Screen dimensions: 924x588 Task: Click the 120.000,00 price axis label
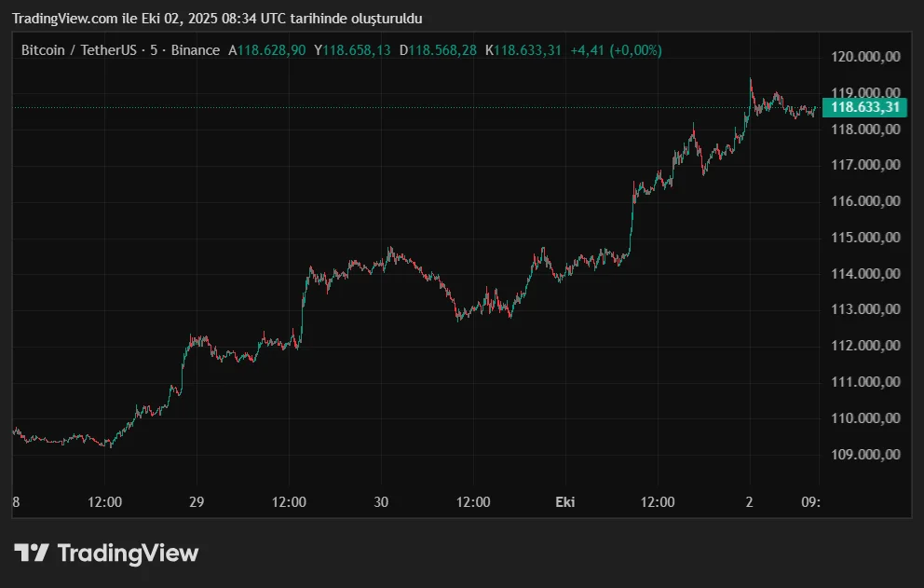tap(864, 56)
